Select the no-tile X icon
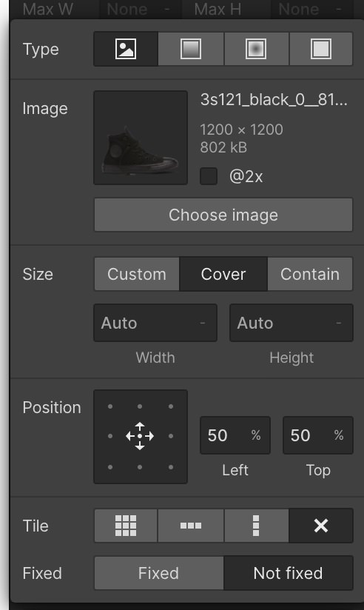The height and width of the screenshot is (610, 364). tap(321, 526)
